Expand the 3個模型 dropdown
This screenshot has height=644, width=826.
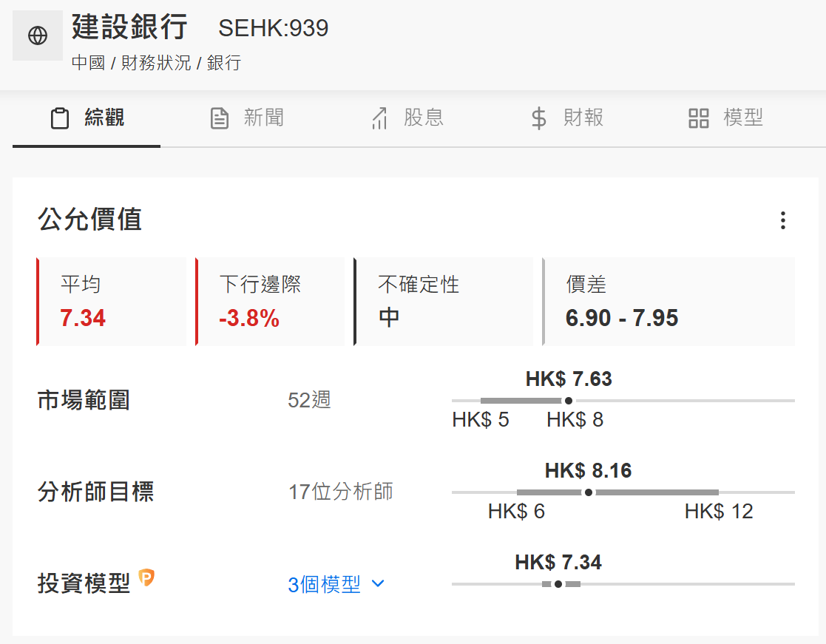click(x=336, y=585)
